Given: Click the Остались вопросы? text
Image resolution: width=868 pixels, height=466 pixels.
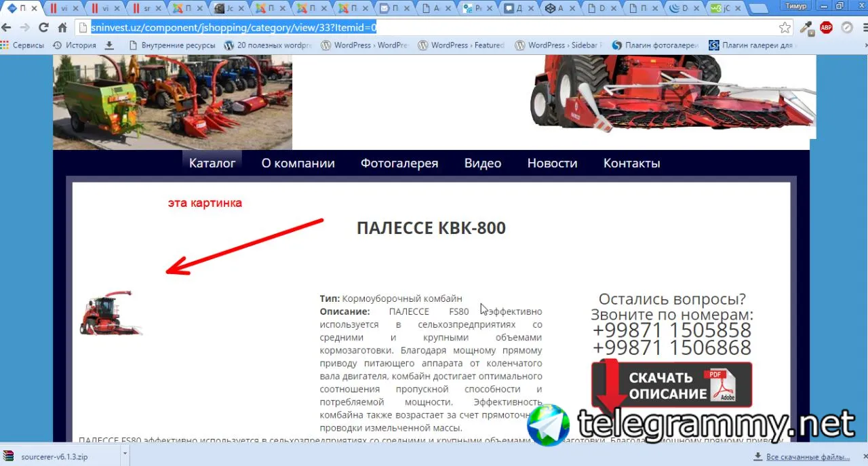Looking at the screenshot, I should 672,299.
